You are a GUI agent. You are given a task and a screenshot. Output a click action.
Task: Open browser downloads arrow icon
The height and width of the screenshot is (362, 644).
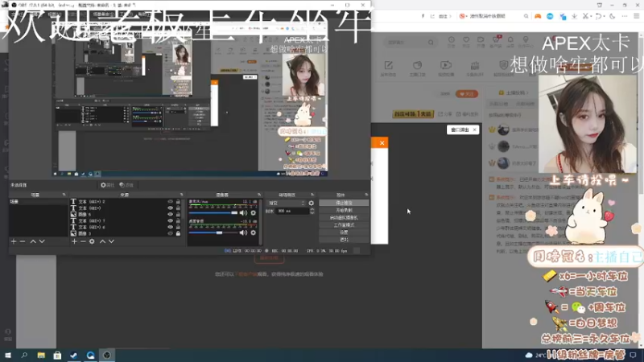click(574, 16)
